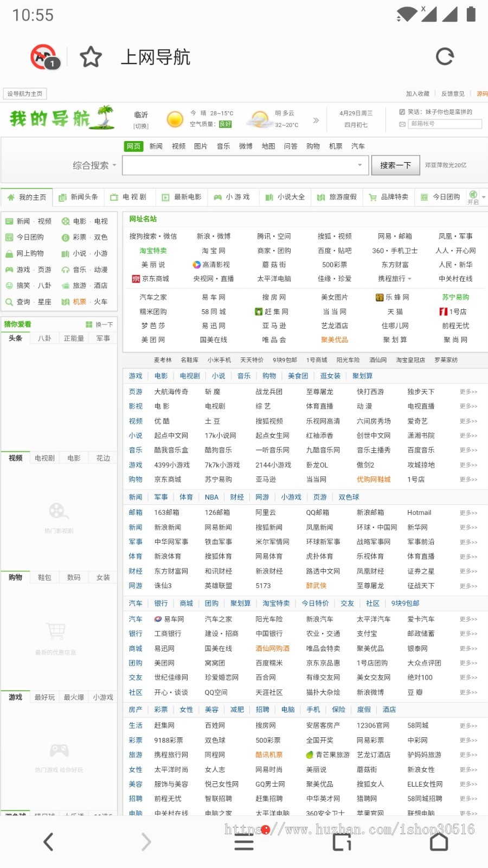Viewport: 488px width, 868px height.
Task: Switch to the 数码 tab in the shopping panel
Action: 74,577
